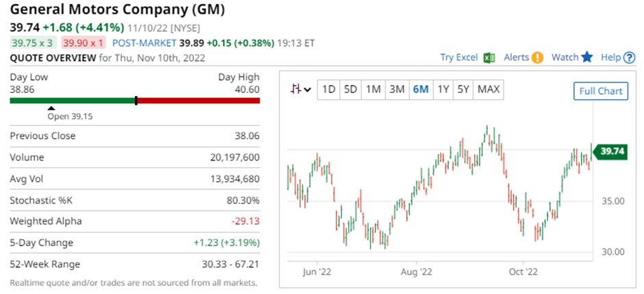644x294 pixels.
Task: Select the active 6M period
Action: click(420, 89)
